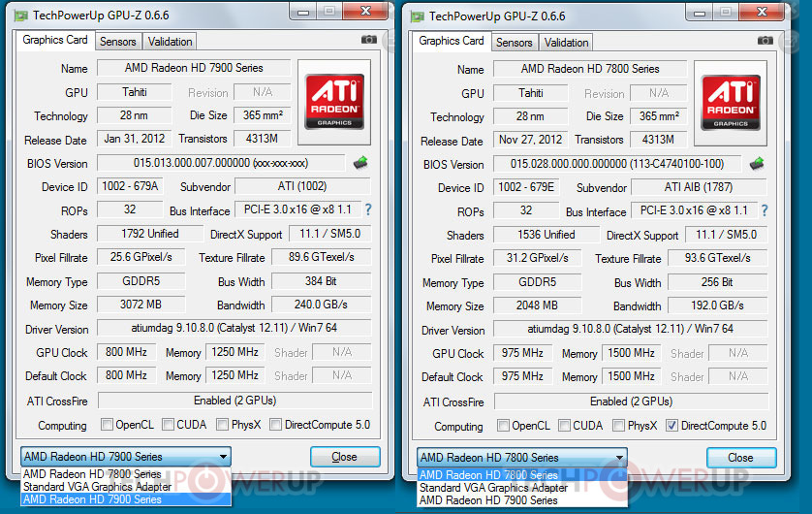This screenshot has height=514, width=812.
Task: Click the GPU-Z title bar app icon in the right window
Action: (417, 16)
